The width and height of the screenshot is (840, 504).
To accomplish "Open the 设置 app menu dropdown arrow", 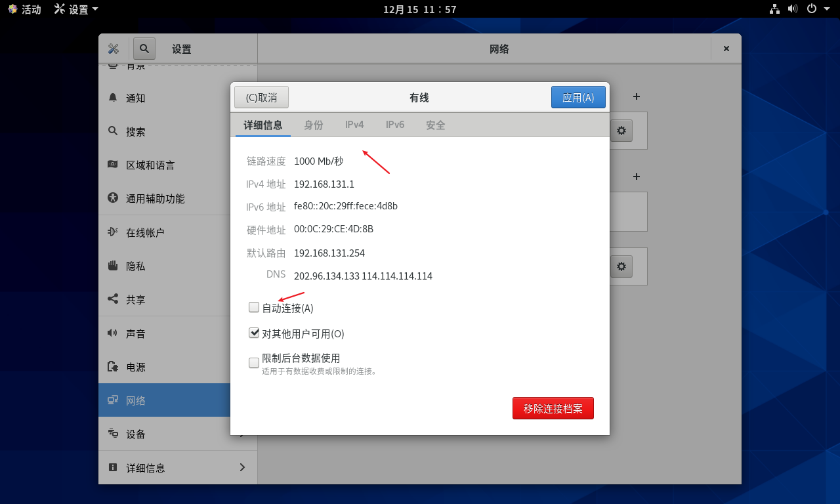I will point(95,9).
